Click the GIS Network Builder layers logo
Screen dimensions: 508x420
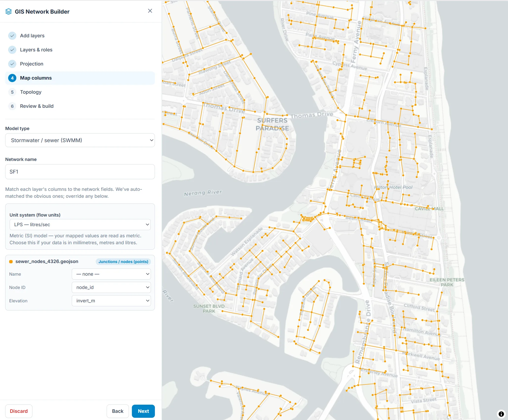(8, 12)
